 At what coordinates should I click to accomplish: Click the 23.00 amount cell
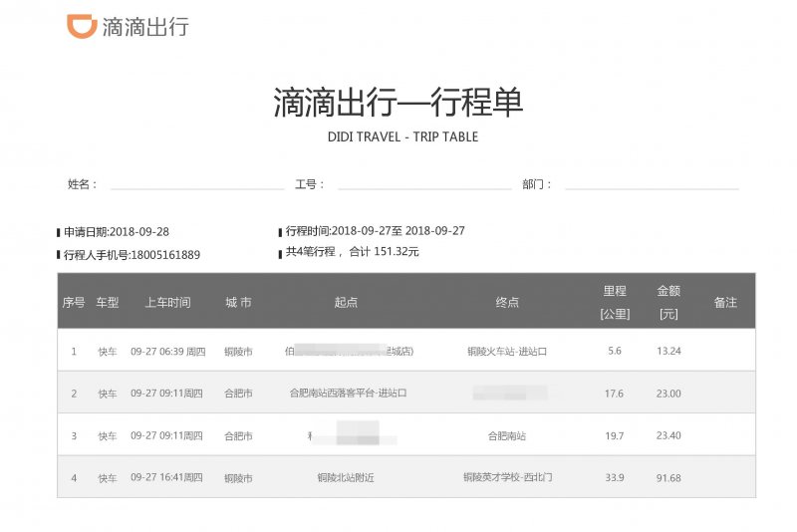coord(668,394)
